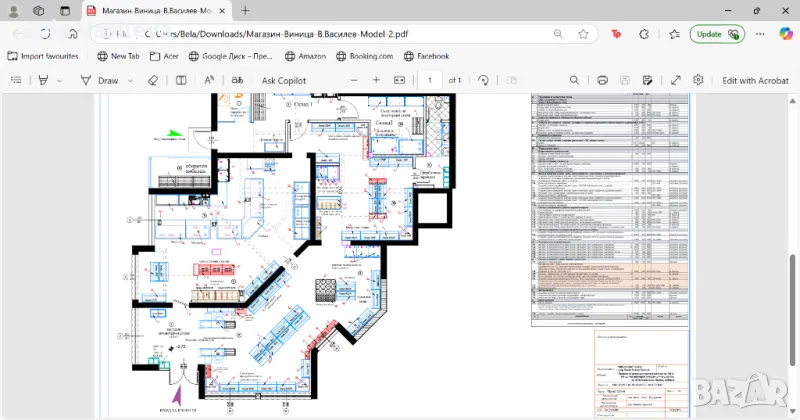This screenshot has height=420, width=800.
Task: Click the page number input field
Action: pyautogui.click(x=430, y=80)
